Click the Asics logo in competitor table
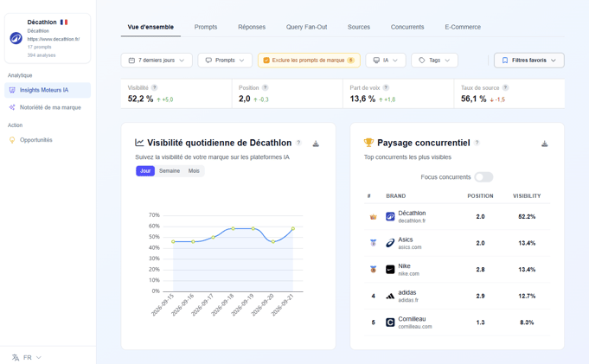 [x=390, y=243]
